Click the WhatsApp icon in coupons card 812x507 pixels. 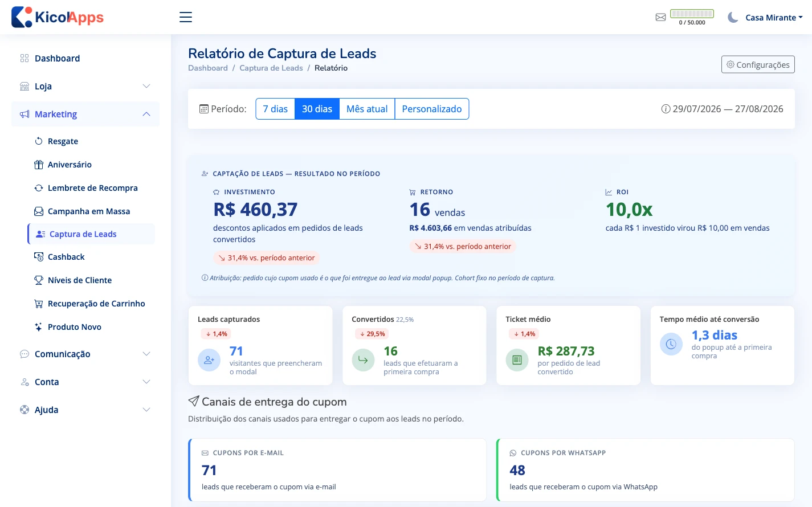click(x=513, y=453)
